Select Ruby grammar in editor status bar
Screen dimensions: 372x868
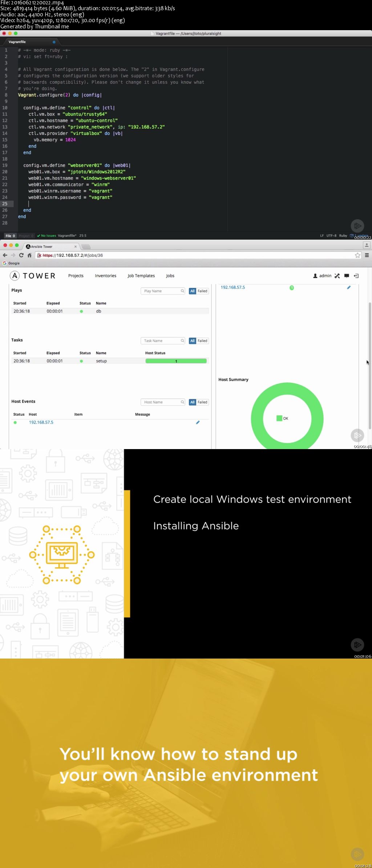coord(343,236)
